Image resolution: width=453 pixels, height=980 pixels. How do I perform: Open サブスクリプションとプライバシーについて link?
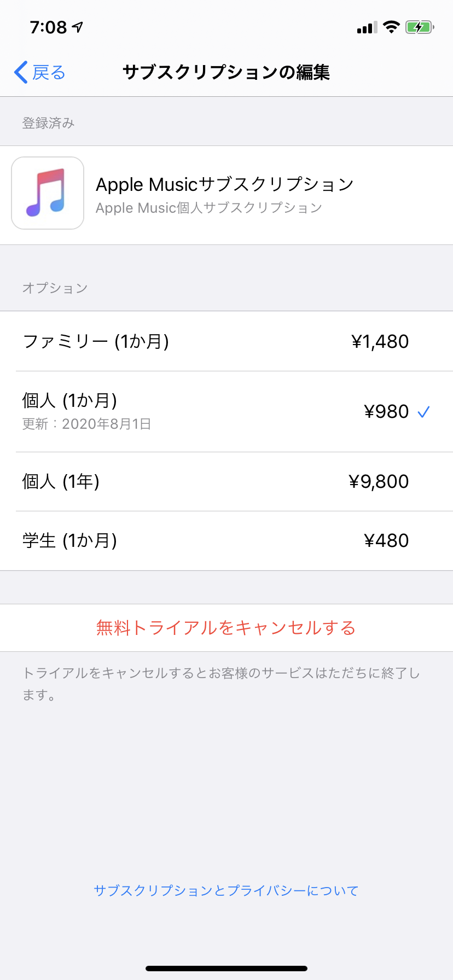point(226,891)
